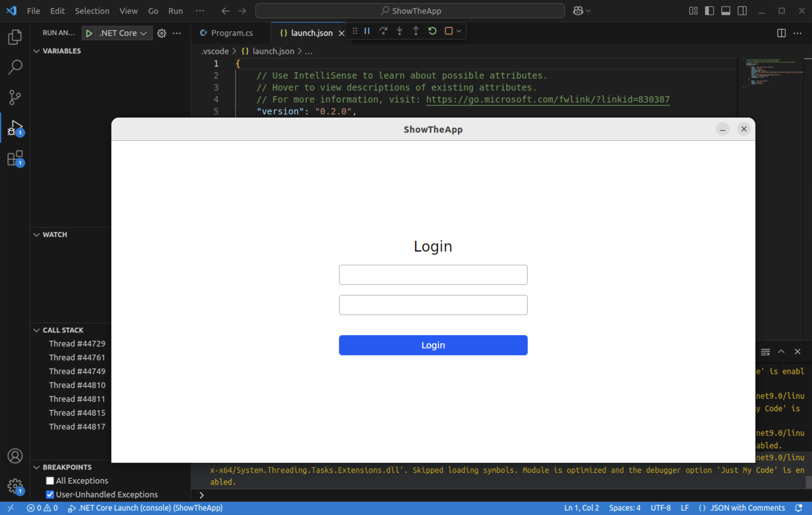Click the remote window status bar icon
The height and width of the screenshot is (515, 812).
pos(10,507)
